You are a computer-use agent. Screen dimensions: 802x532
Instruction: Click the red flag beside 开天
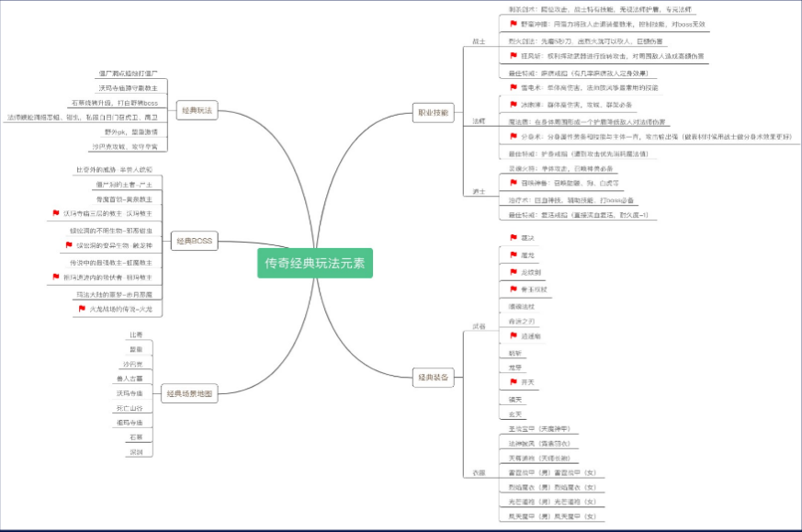[513, 383]
